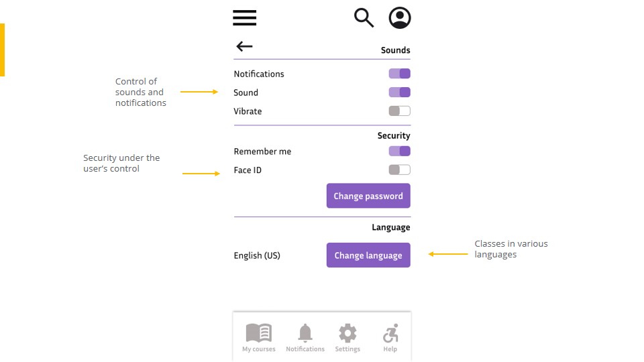Go back with the left arrow
The image size is (644, 362).
tap(244, 46)
